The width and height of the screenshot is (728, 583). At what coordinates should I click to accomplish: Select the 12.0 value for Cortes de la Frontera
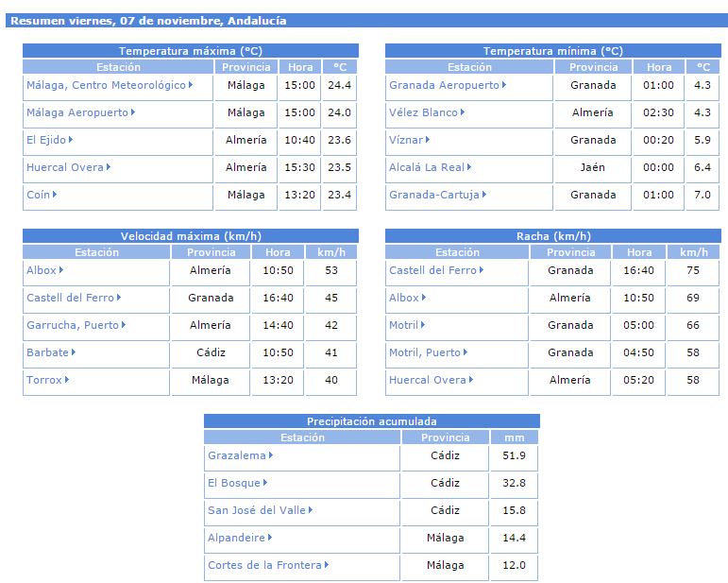click(514, 565)
